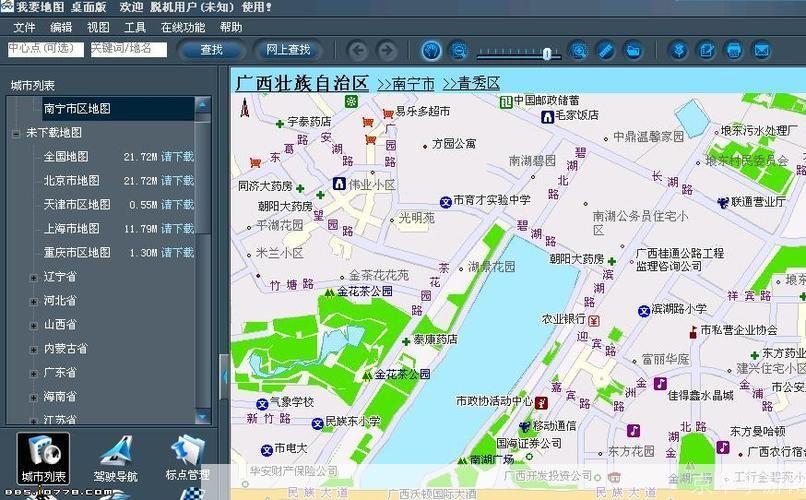Click the envelope mail icon in toolbar
Viewport: 806px width, 500px height.
point(761,50)
